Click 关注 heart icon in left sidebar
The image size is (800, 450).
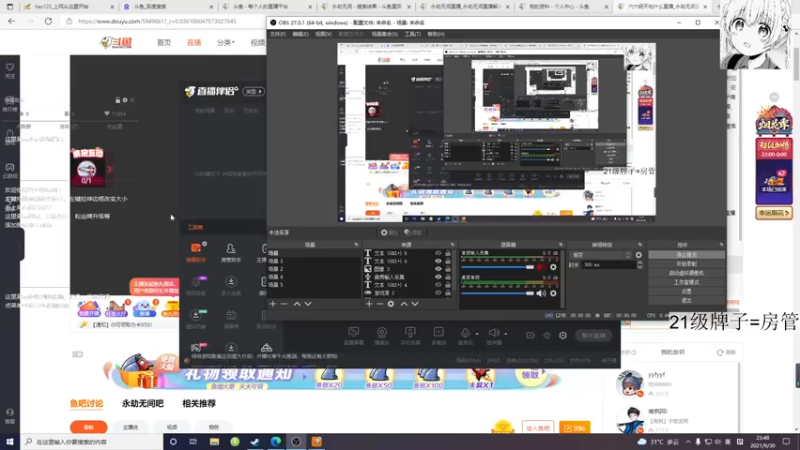pyautogui.click(x=10, y=67)
